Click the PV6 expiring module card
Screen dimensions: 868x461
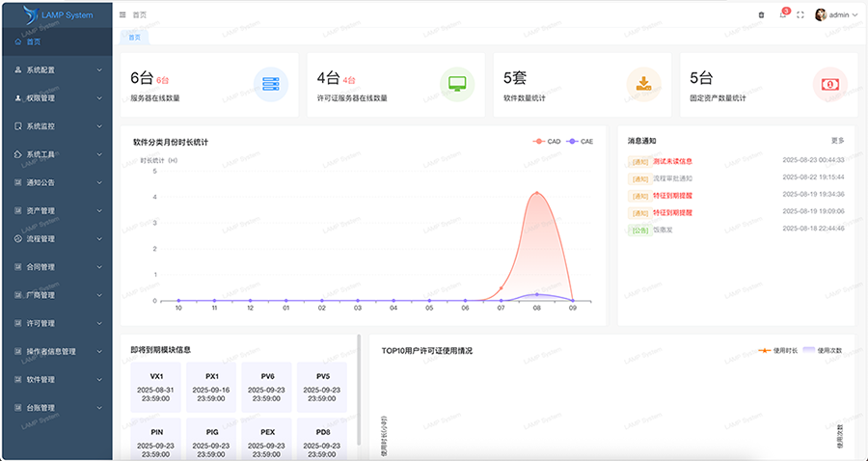267,388
